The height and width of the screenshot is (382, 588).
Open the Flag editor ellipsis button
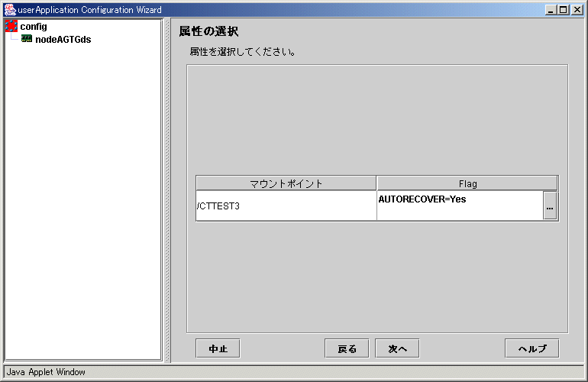click(550, 206)
